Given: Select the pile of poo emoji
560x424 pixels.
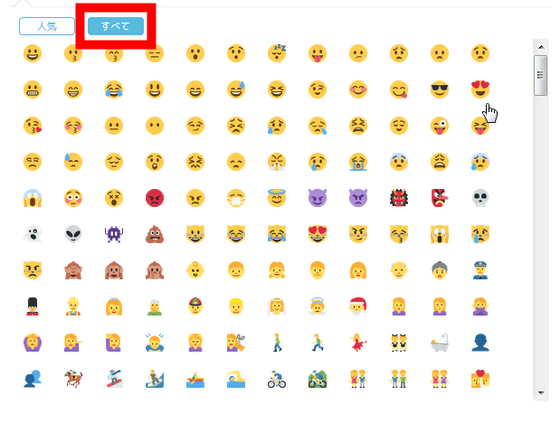Looking at the screenshot, I should tap(155, 234).
